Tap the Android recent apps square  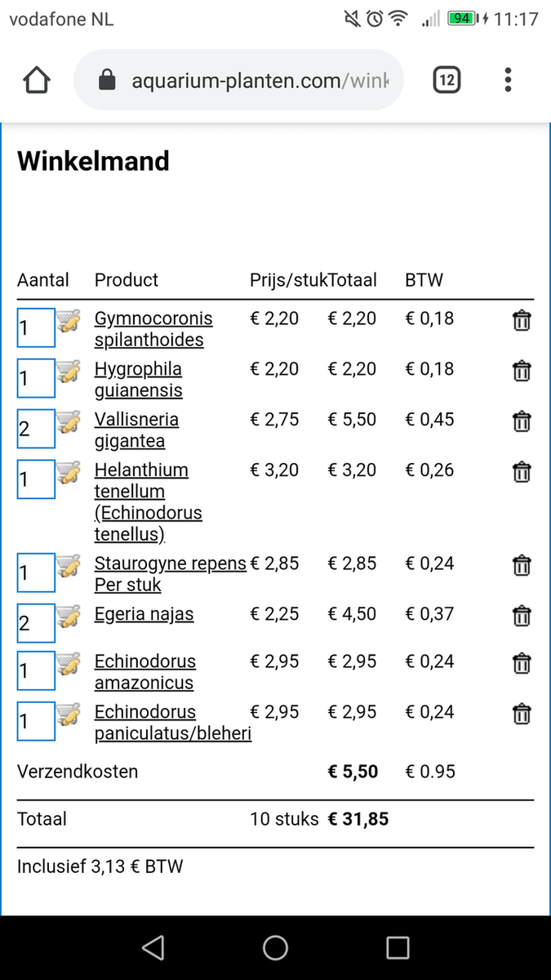click(x=398, y=947)
